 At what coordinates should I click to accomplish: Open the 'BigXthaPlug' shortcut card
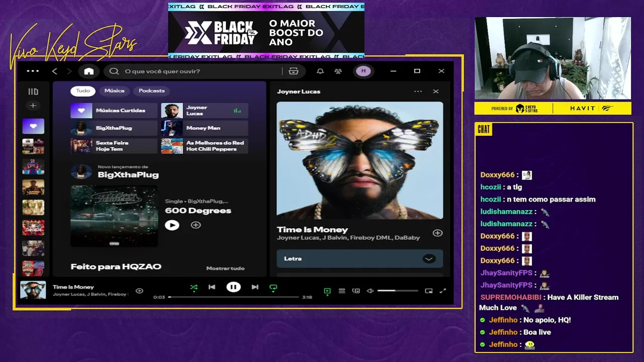pyautogui.click(x=114, y=128)
